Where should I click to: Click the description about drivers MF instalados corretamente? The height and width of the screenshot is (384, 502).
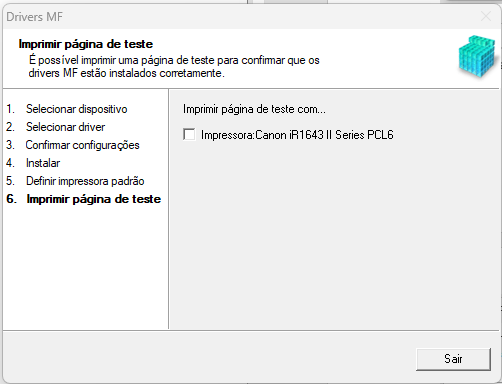[174, 67]
